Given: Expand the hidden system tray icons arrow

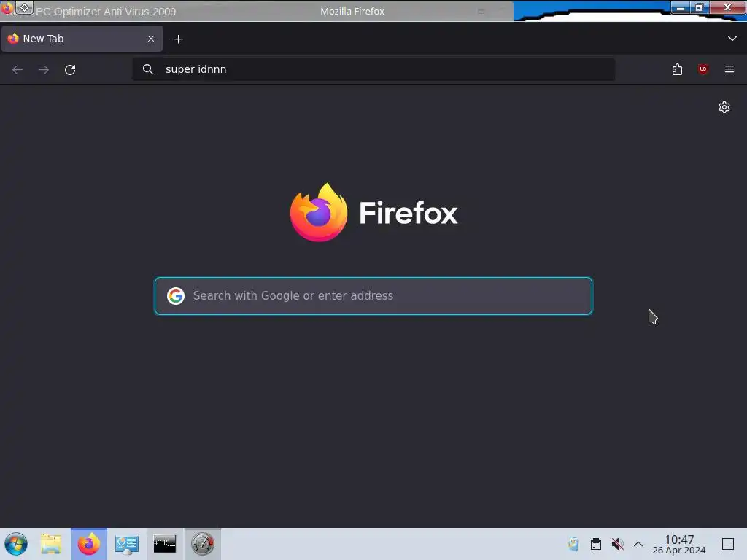Looking at the screenshot, I should (x=638, y=544).
